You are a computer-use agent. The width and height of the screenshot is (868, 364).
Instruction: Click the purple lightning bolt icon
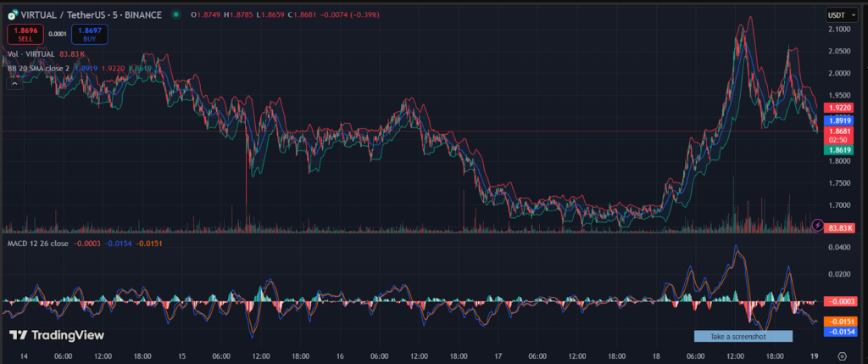[x=817, y=225]
